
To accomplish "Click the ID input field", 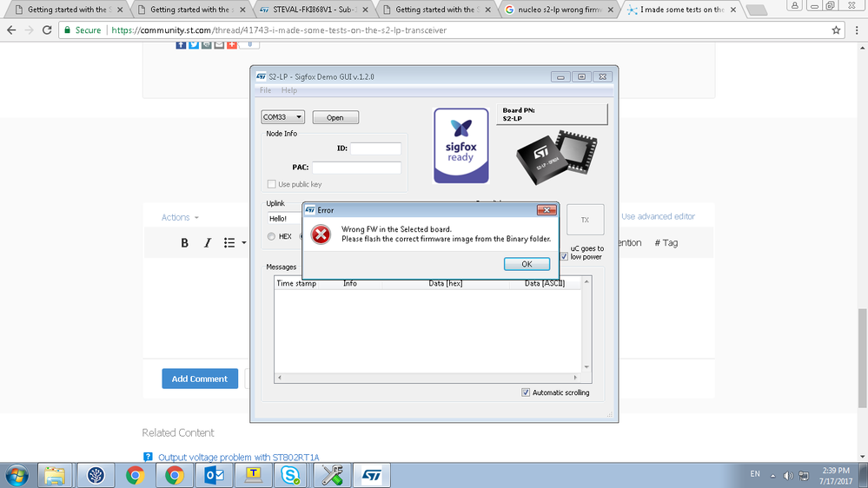I will (x=376, y=148).
